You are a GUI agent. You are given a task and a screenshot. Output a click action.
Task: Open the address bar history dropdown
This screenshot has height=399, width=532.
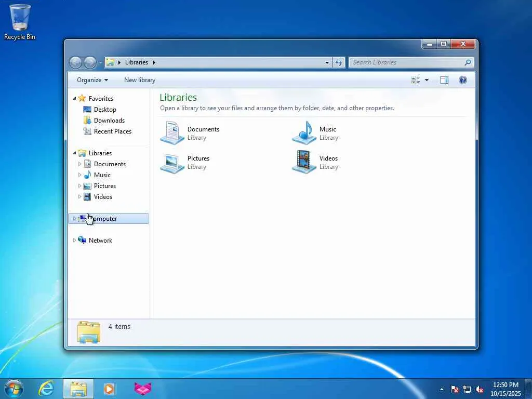[x=327, y=62]
